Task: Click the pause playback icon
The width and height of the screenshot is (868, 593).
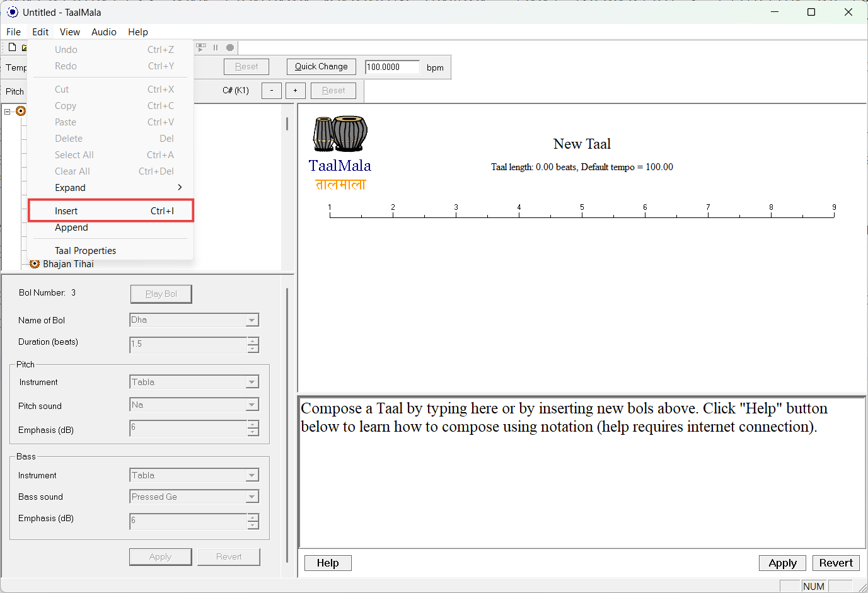Action: [x=216, y=47]
